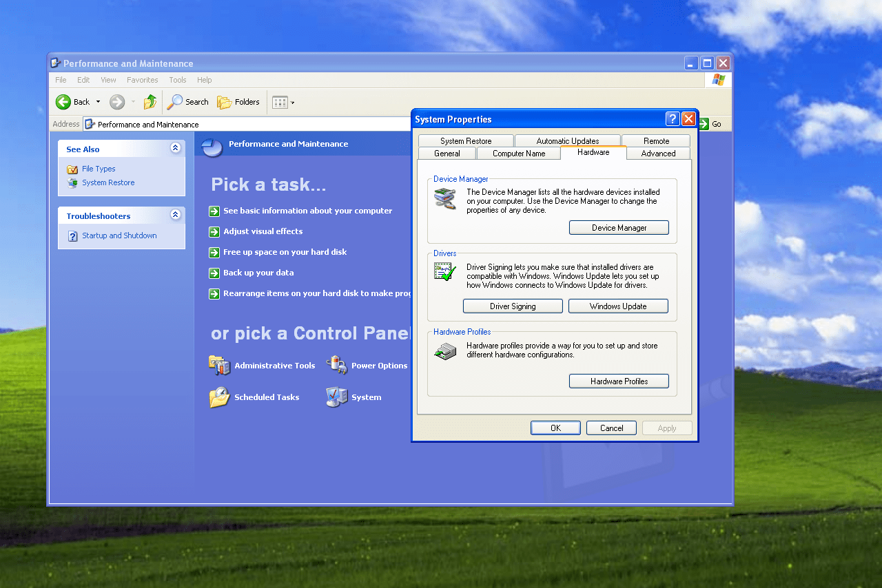The width and height of the screenshot is (882, 588).
Task: Switch to the General tab
Action: (x=447, y=153)
